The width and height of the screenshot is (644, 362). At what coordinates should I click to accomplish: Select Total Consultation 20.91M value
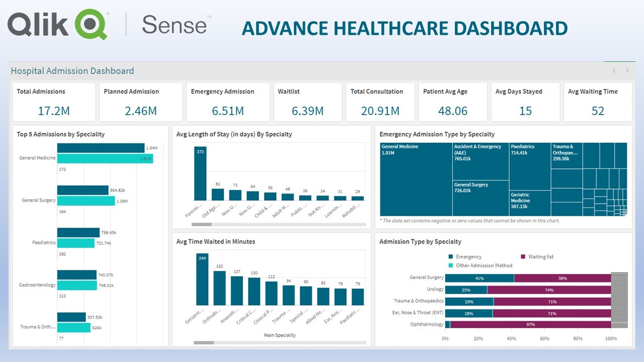click(x=380, y=111)
